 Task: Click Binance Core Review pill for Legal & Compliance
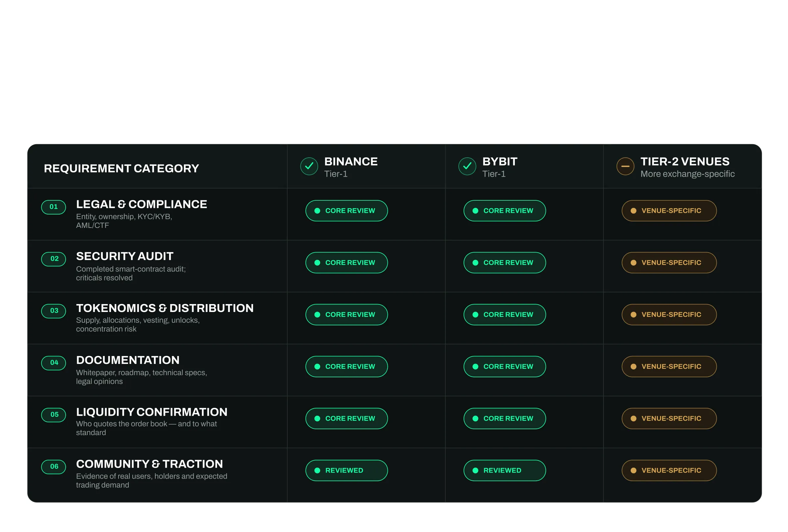point(346,211)
